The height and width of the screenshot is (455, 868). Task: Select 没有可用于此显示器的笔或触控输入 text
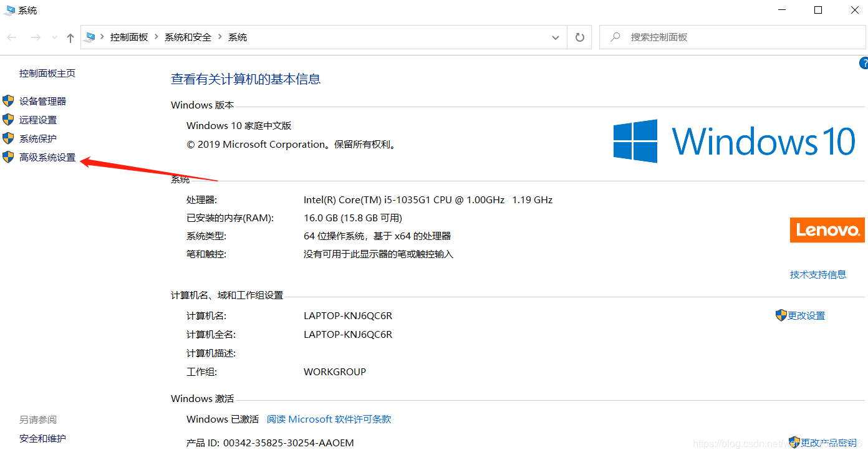click(379, 254)
